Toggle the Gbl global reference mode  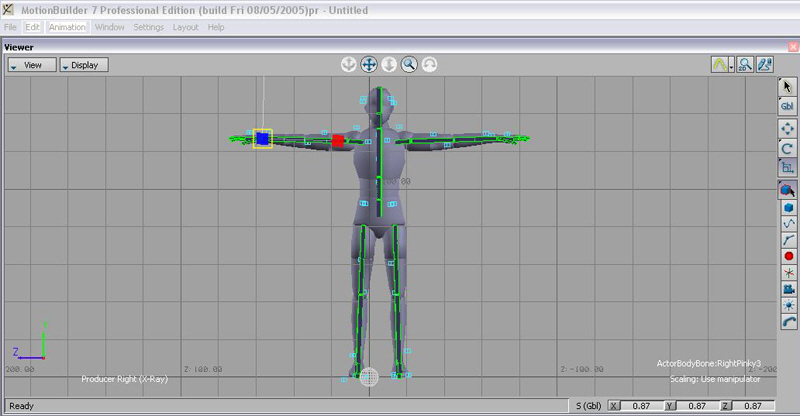[x=787, y=106]
